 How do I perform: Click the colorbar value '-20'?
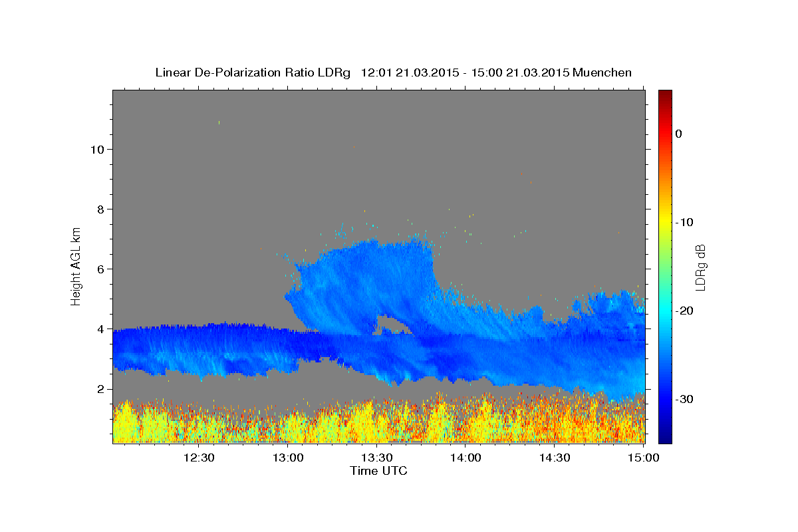pyautogui.click(x=686, y=311)
